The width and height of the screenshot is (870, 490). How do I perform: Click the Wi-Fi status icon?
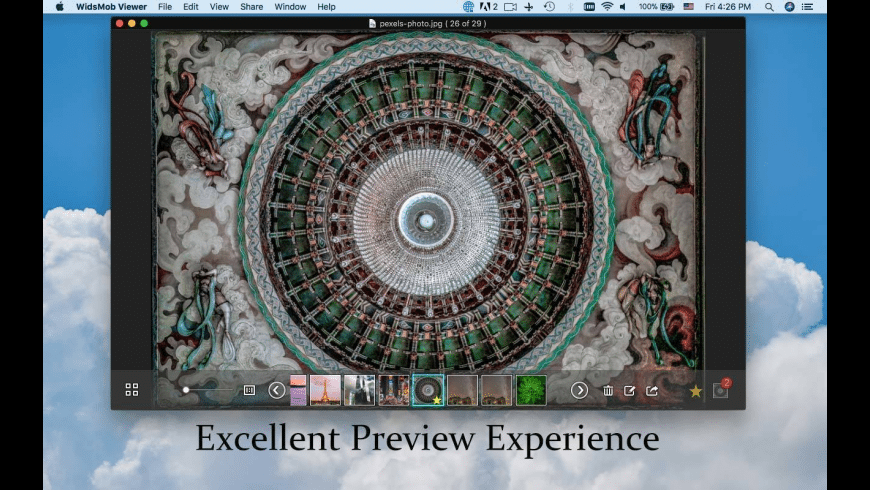(607, 7)
